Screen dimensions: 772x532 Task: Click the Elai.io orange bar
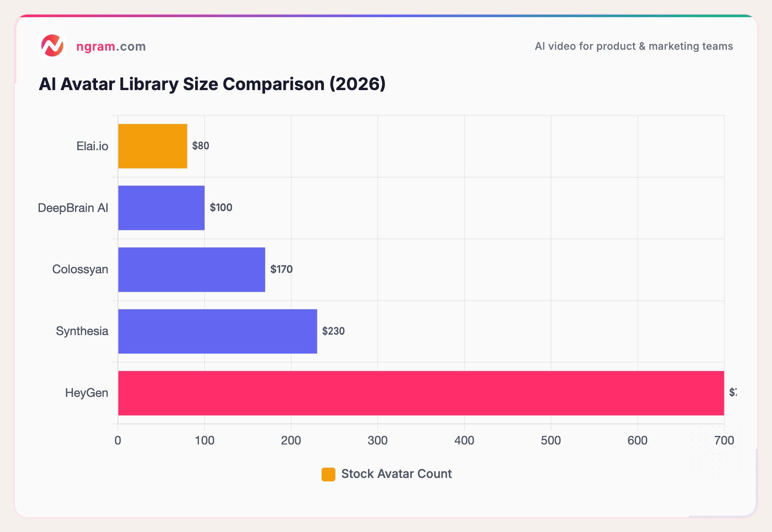click(x=152, y=146)
